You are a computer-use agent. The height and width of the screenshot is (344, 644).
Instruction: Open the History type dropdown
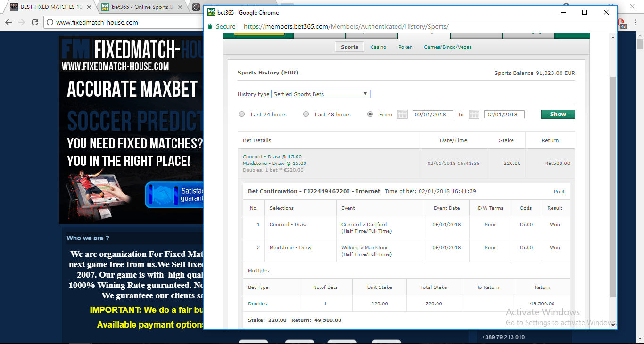(321, 94)
